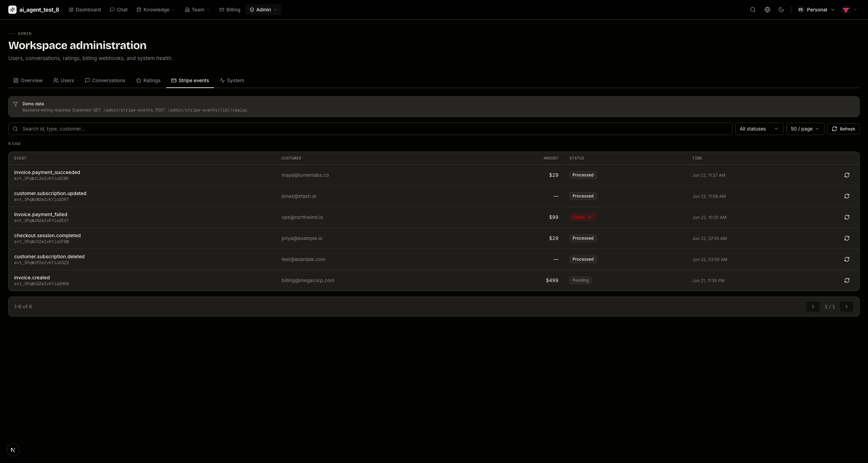The width and height of the screenshot is (868, 463).
Task: Open the Dashboard nav item
Action: pyautogui.click(x=85, y=10)
